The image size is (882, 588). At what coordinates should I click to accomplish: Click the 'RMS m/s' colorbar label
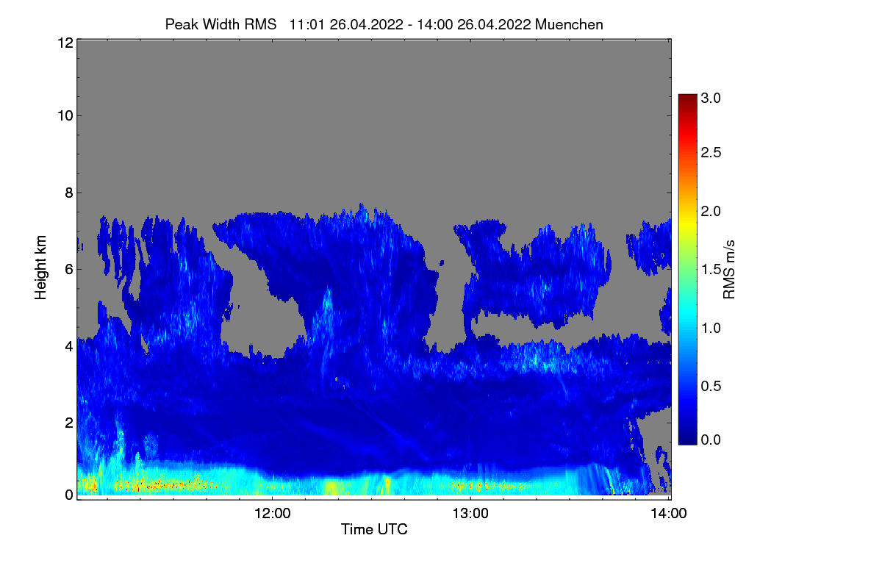[729, 269]
